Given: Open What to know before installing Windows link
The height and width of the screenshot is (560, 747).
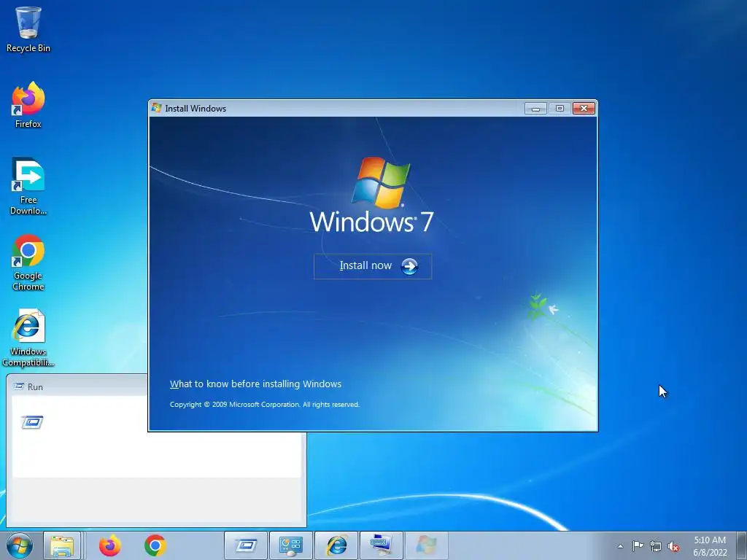Looking at the screenshot, I should tap(255, 384).
